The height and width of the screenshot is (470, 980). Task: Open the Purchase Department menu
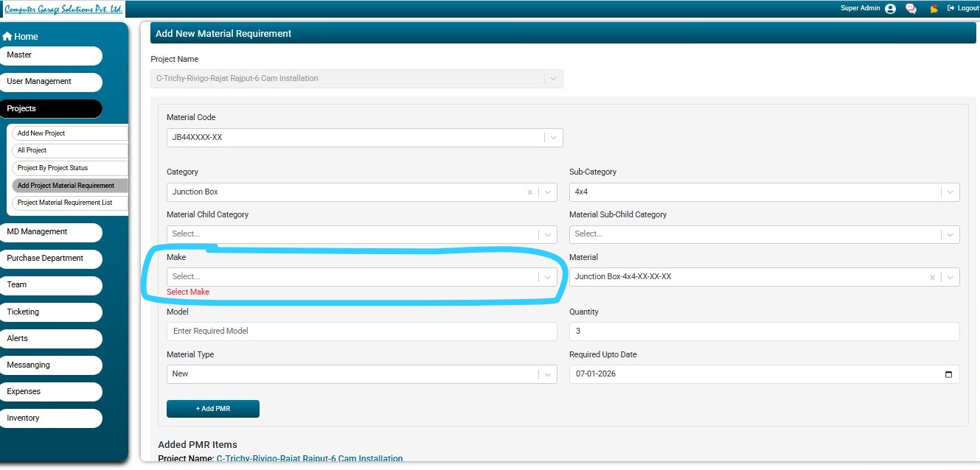[x=50, y=259]
